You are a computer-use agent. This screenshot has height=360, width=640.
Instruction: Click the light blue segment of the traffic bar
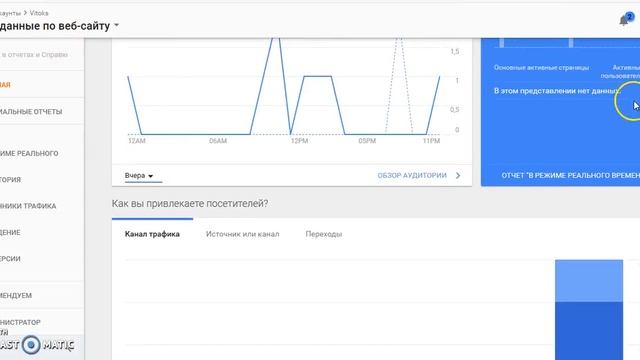tap(589, 281)
